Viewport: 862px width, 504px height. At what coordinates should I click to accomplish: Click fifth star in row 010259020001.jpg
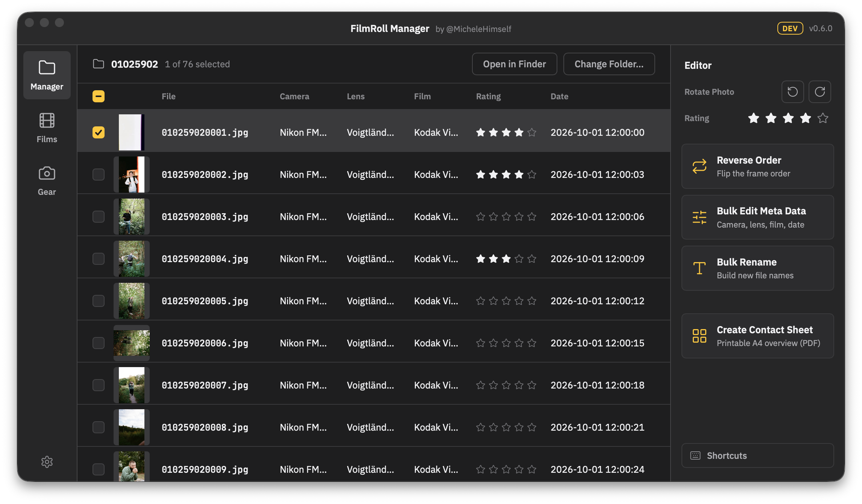click(x=532, y=132)
